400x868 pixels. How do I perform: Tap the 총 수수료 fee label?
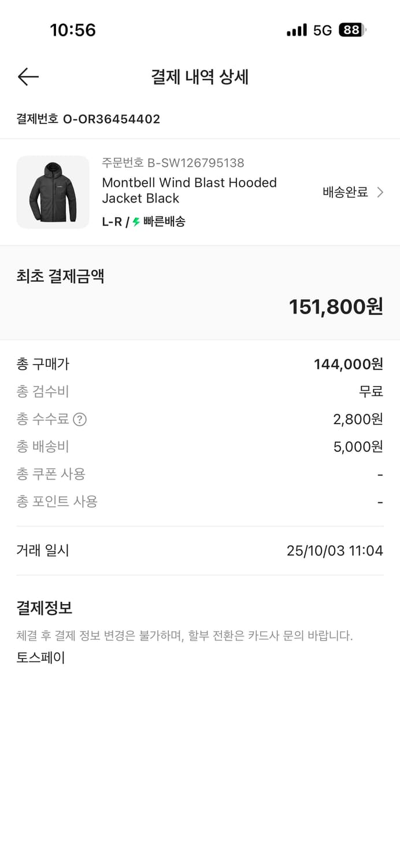[42, 419]
